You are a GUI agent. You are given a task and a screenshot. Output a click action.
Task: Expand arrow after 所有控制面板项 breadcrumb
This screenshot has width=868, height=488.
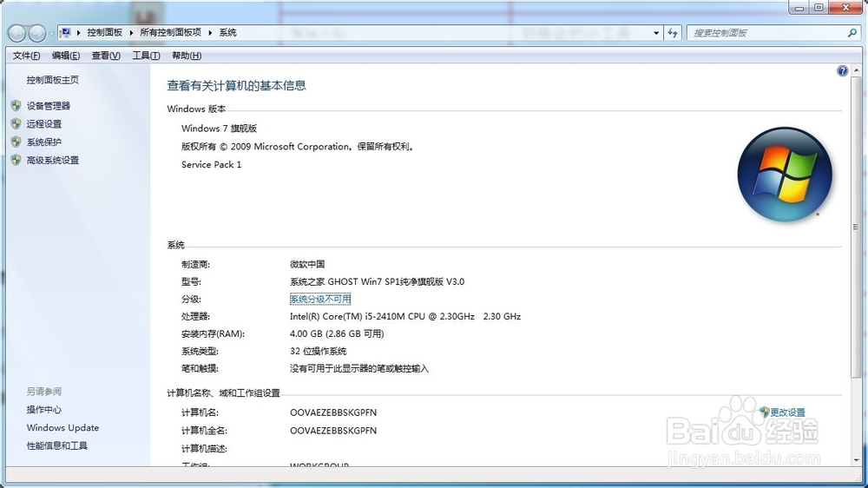click(x=210, y=33)
